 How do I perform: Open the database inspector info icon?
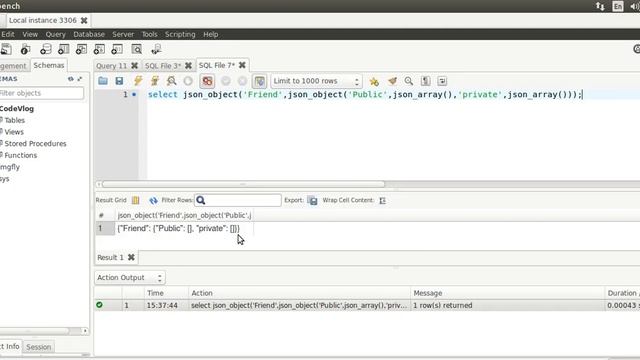pos(25,49)
